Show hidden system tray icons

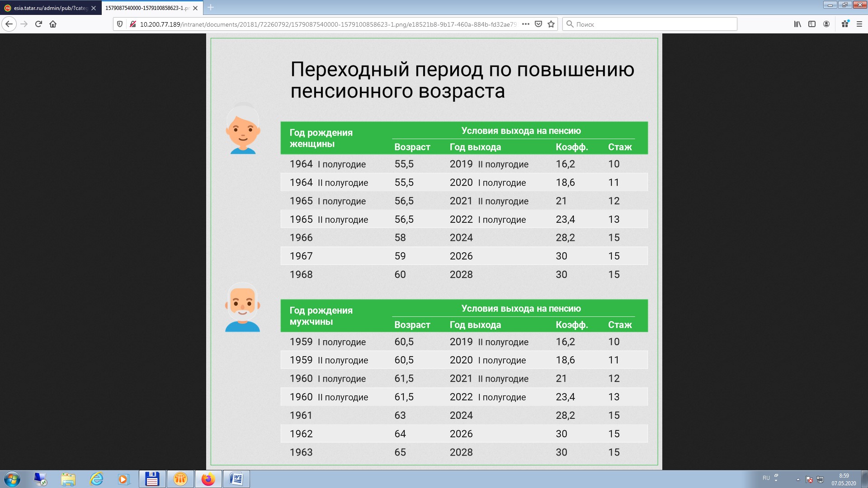point(798,479)
